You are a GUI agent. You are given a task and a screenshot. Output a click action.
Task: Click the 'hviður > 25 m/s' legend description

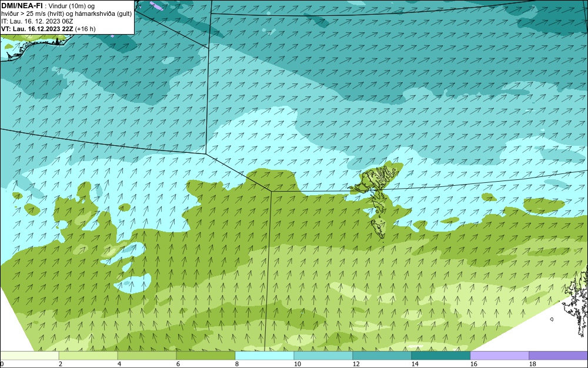tap(66, 14)
